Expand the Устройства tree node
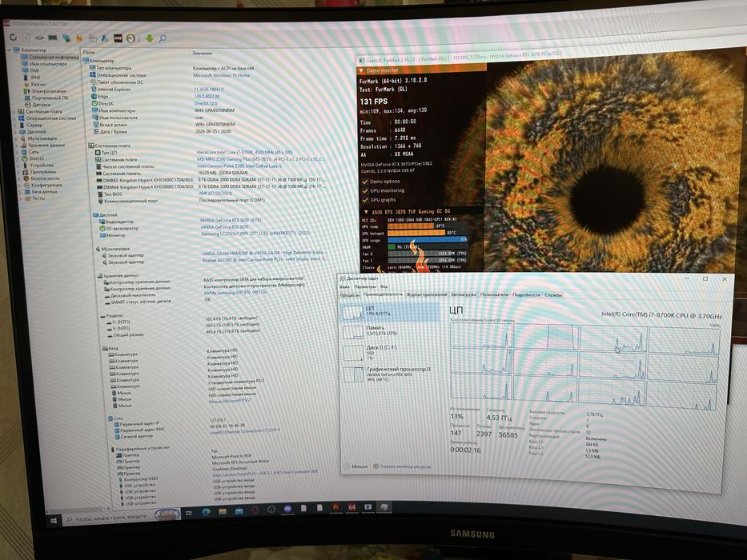Viewport: 747px width, 560px height. coord(17,165)
